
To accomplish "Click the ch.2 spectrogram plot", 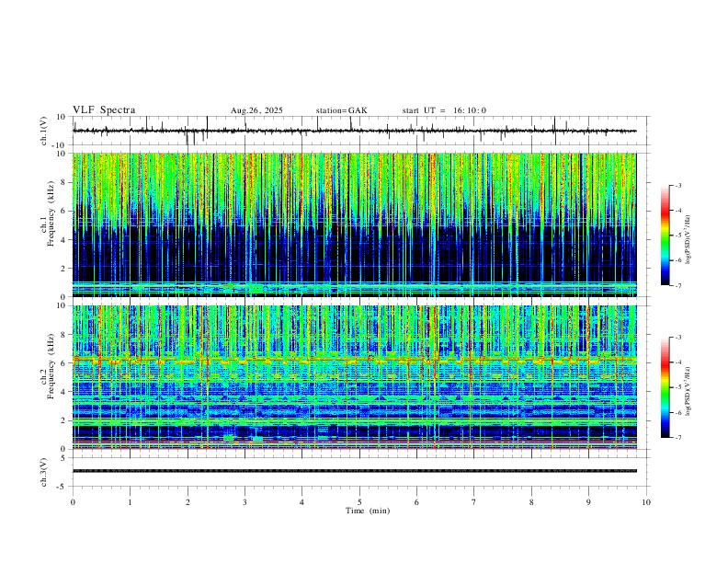I will (x=354, y=377).
